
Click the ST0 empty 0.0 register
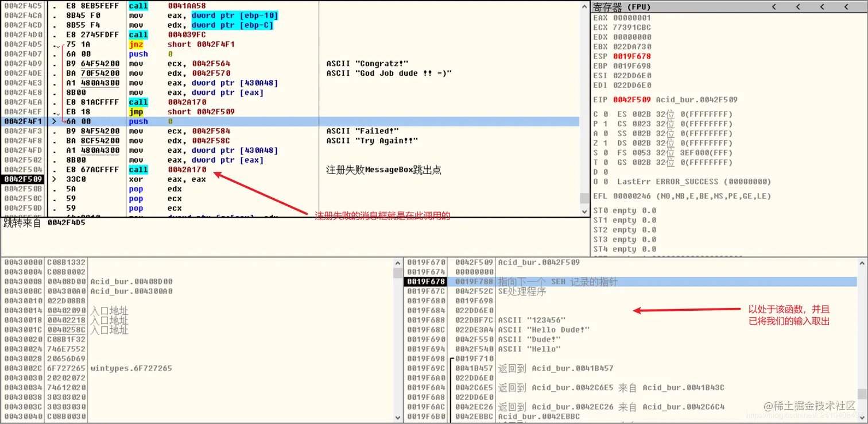(x=625, y=210)
